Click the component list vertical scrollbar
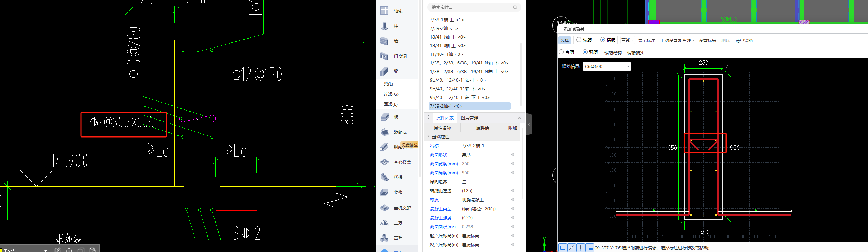 (521, 74)
